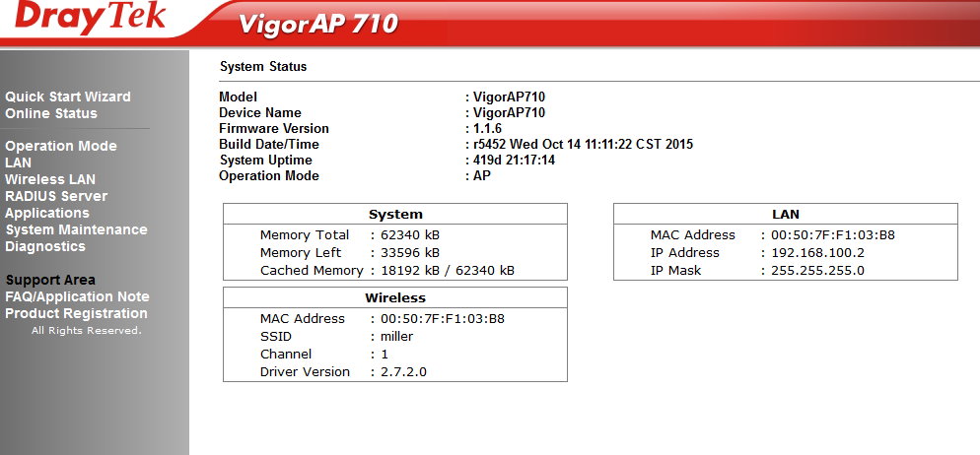Open FAQ/Application Note link

coord(77,297)
